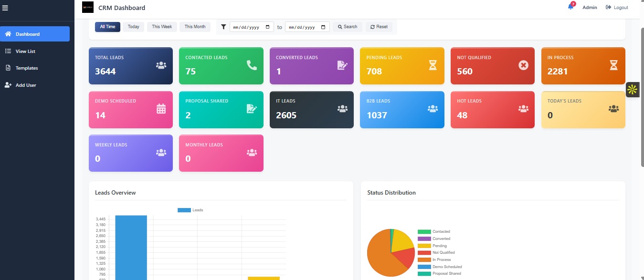
Task: Select the Today filter tab
Action: (x=134, y=27)
